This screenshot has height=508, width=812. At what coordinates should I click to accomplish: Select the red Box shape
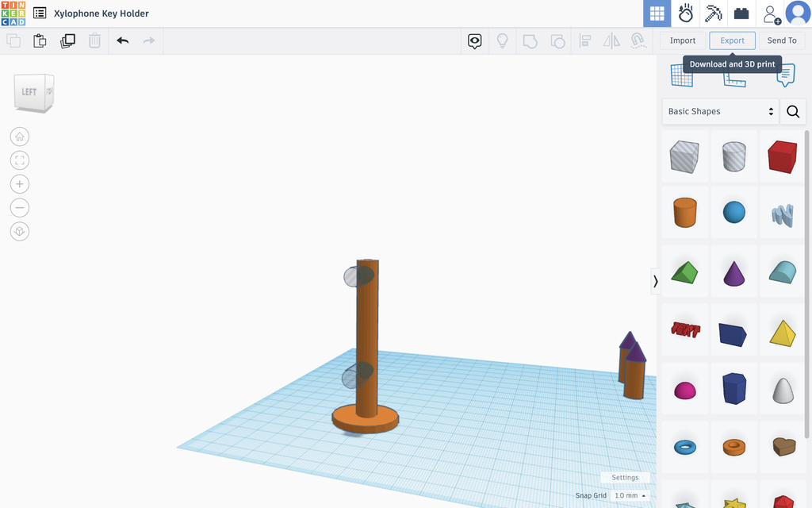783,156
